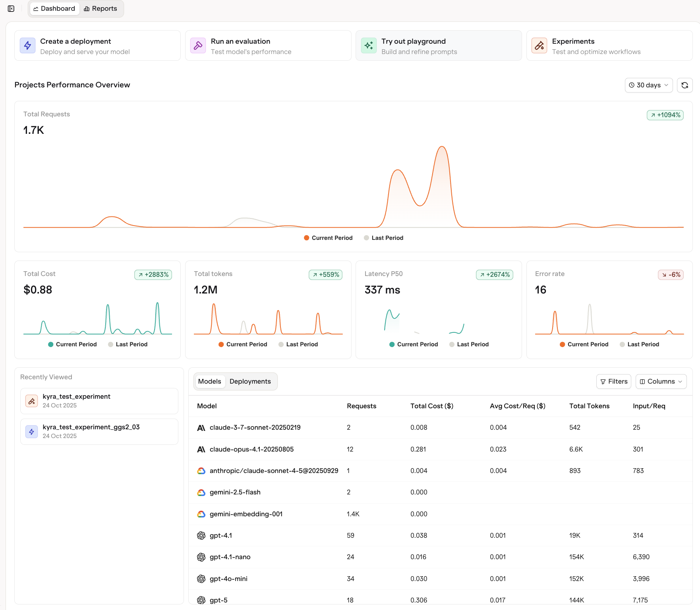Click the OpenAI icon next to gpt-5
Image resolution: width=700 pixels, height=610 pixels.
[201, 600]
